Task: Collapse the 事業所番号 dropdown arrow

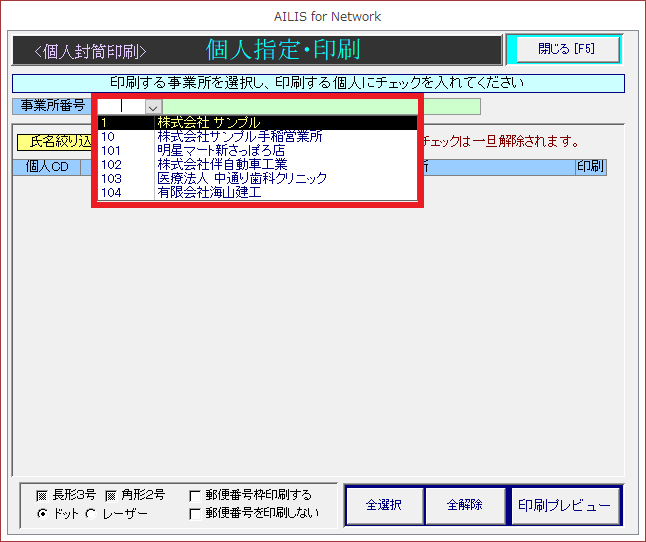Action: pos(153,107)
